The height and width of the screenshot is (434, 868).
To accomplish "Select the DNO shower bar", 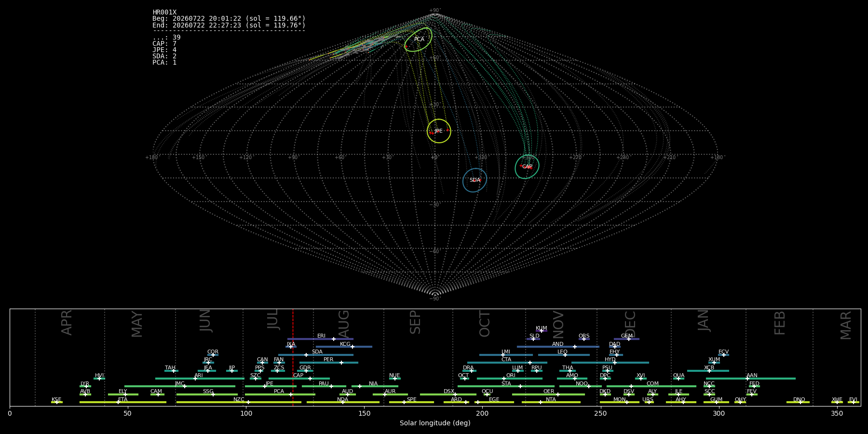I will click(x=798, y=402).
